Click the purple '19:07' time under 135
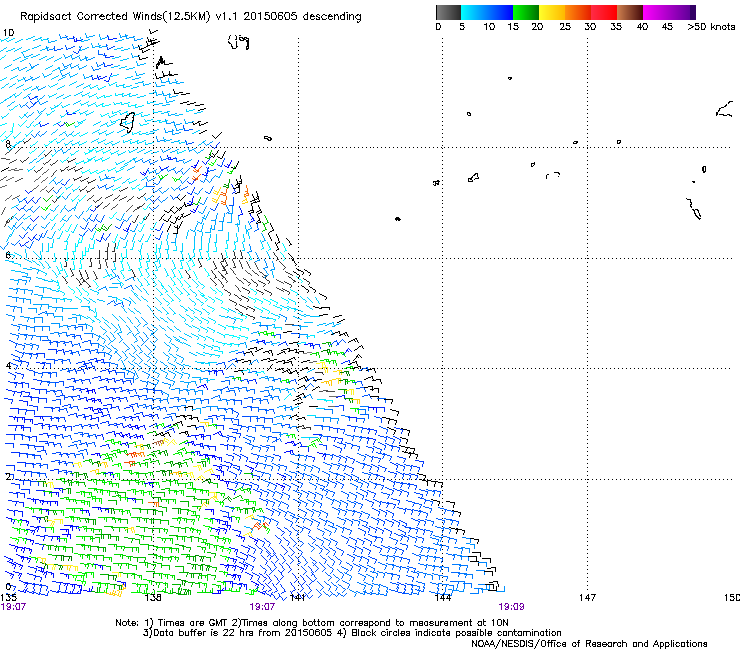The image size is (740, 650). coord(13,607)
